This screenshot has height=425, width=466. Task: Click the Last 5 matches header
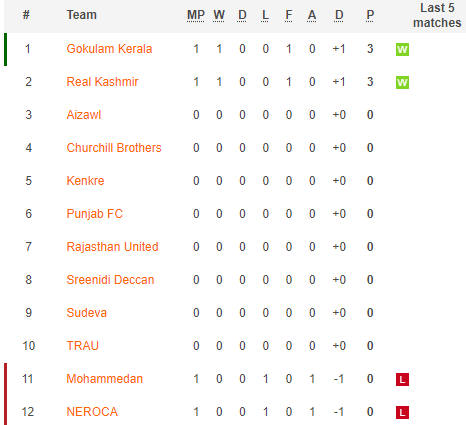pos(437,15)
